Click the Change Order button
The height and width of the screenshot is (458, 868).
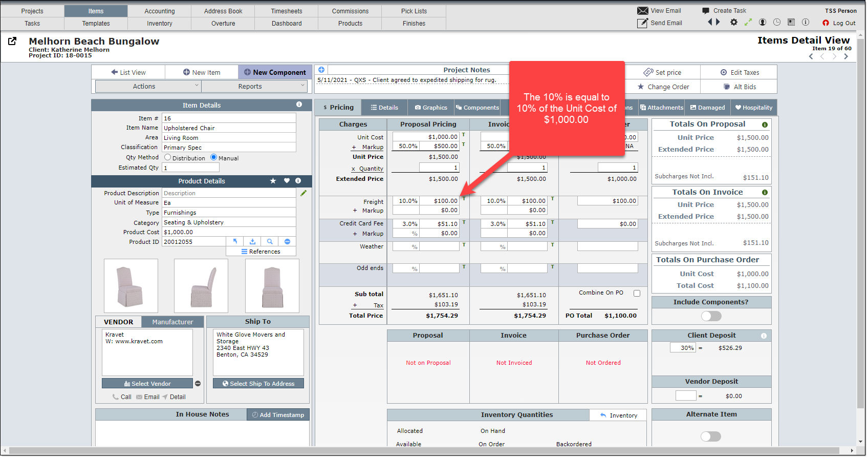(x=663, y=87)
